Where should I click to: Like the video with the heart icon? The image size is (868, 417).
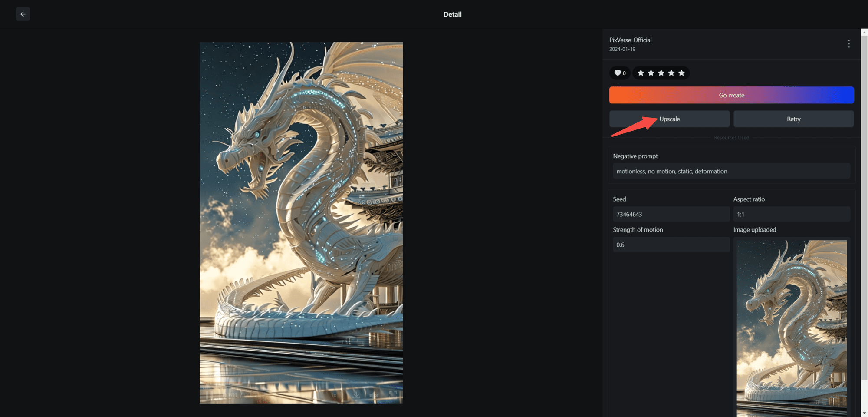618,73
